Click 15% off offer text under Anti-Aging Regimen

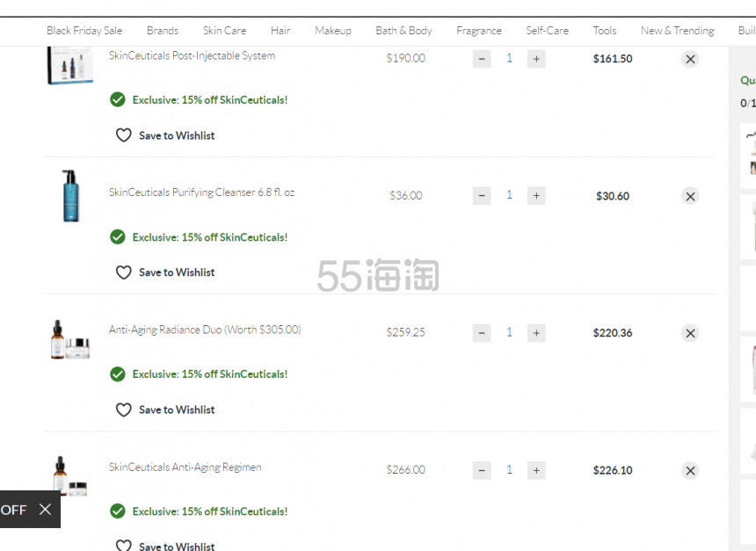[210, 511]
